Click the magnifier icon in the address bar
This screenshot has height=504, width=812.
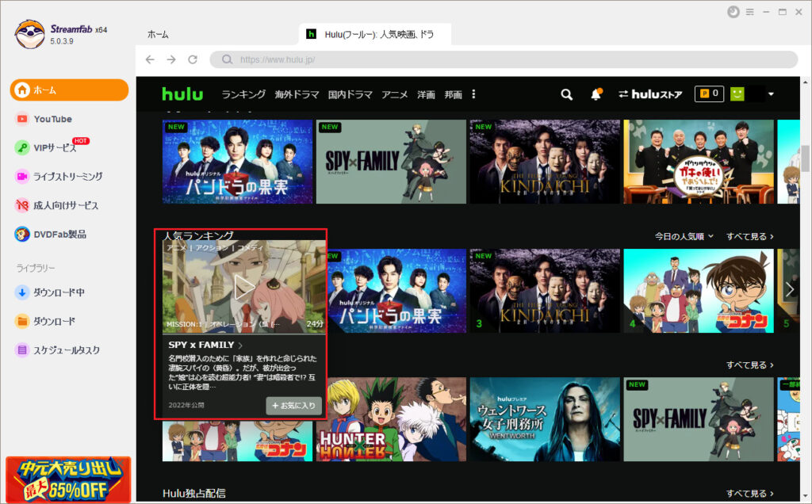(227, 59)
